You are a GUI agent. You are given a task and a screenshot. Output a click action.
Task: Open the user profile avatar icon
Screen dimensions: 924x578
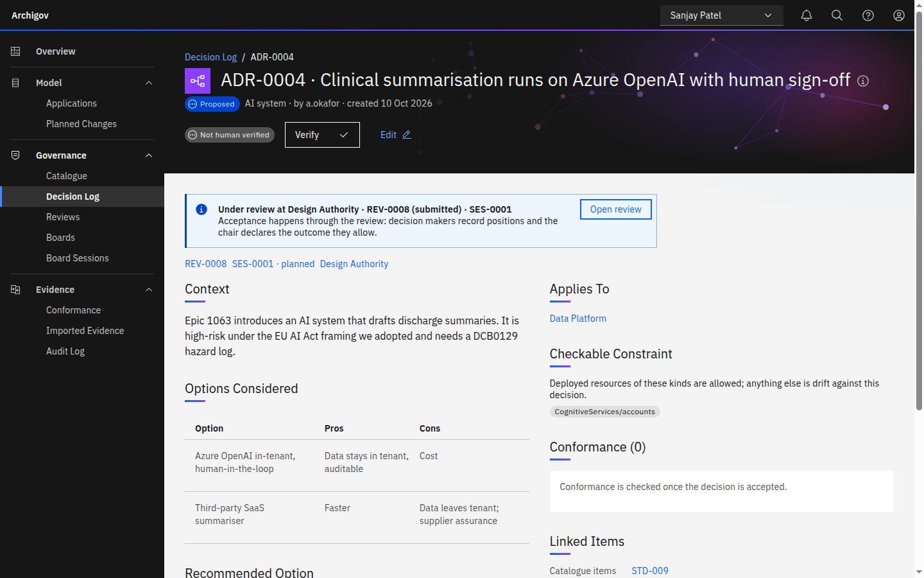pos(899,15)
